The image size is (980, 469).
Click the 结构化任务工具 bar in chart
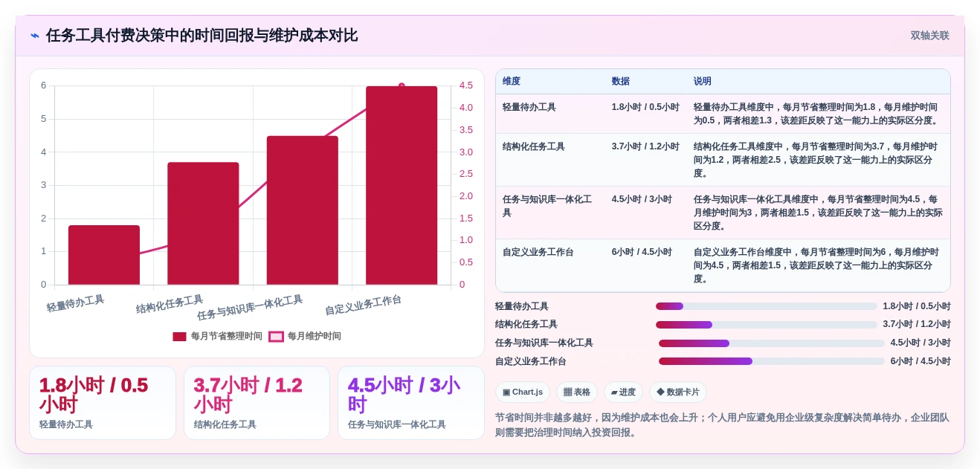(203, 223)
